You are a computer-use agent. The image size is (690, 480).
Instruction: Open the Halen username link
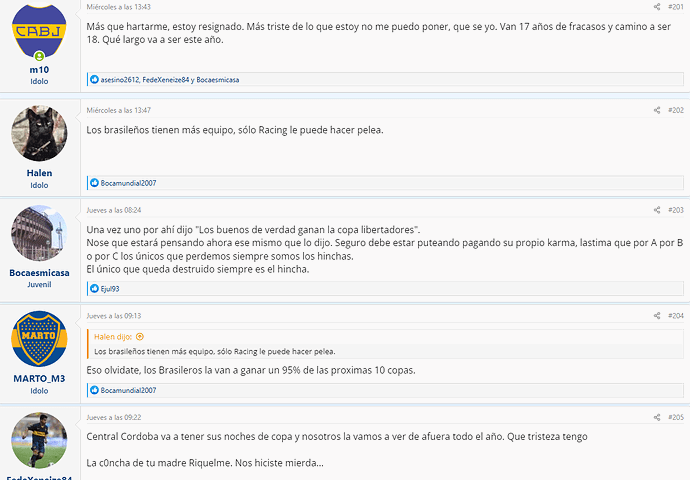pyautogui.click(x=39, y=173)
